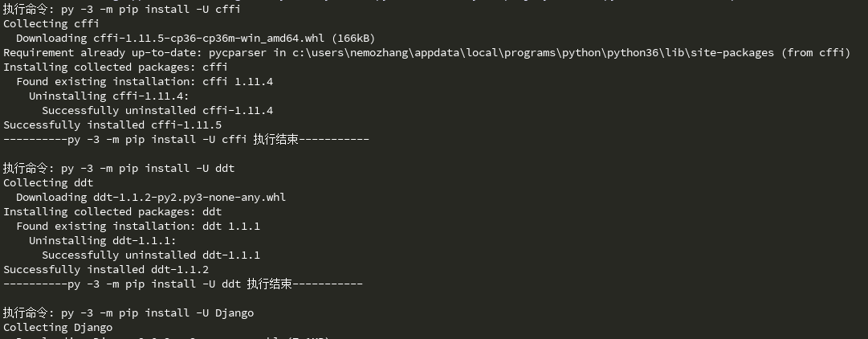Image resolution: width=868 pixels, height=339 pixels.
Task: Click 'Installing collected packages: cffi' line
Action: click(x=116, y=67)
